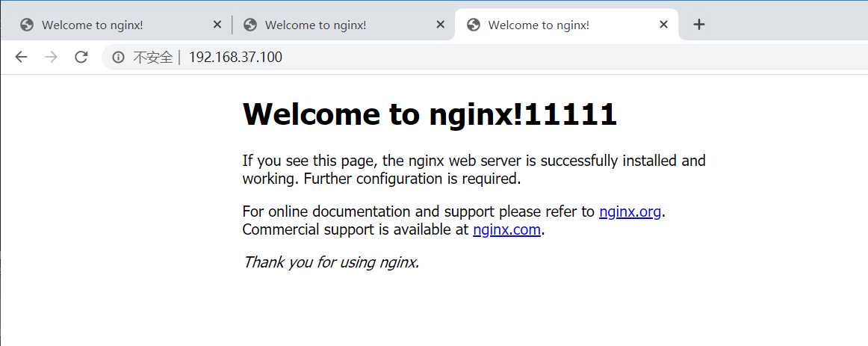Switch to the second Welcome to nginx! tab
Viewport: 868px width, 346px height.
click(343, 25)
